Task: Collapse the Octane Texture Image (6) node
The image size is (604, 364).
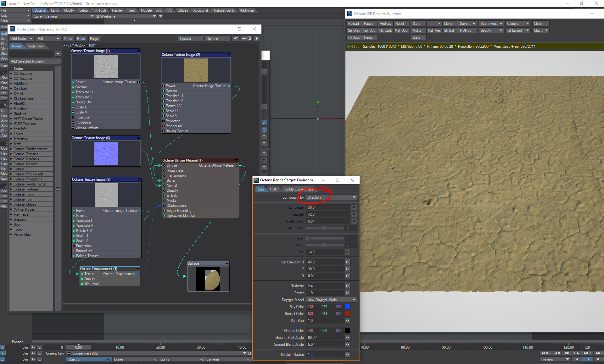Action: (139, 138)
